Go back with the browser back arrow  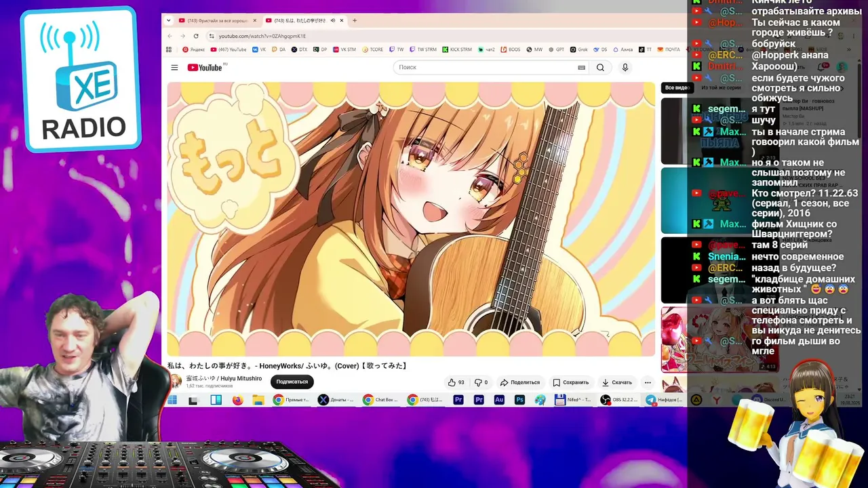[171, 36]
